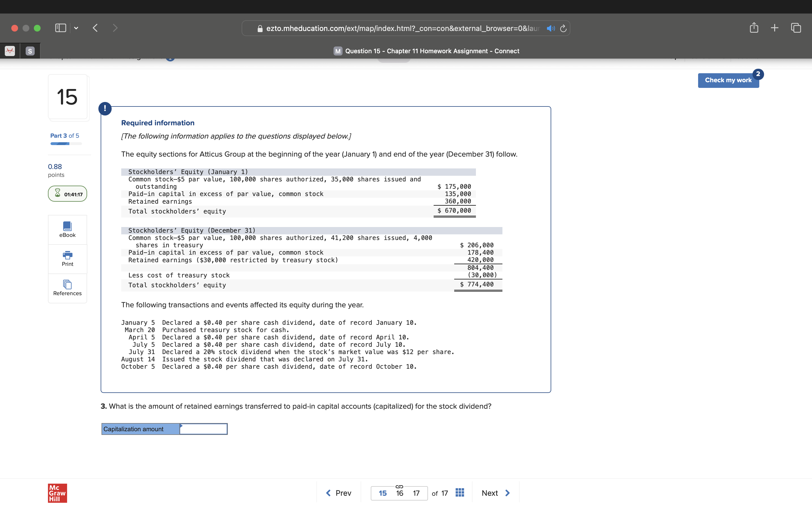Viewport: 812px width, 507px height.
Task: Click the Safari sidebar toggle icon
Action: point(60,28)
